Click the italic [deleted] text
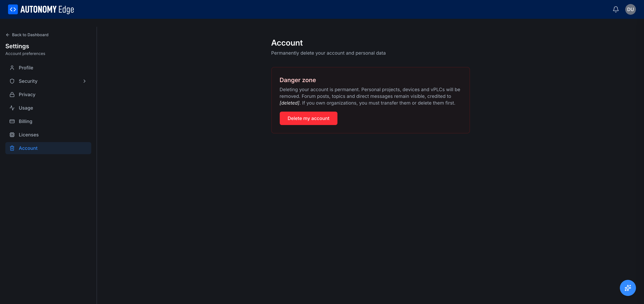This screenshot has width=644, height=304. 289,103
